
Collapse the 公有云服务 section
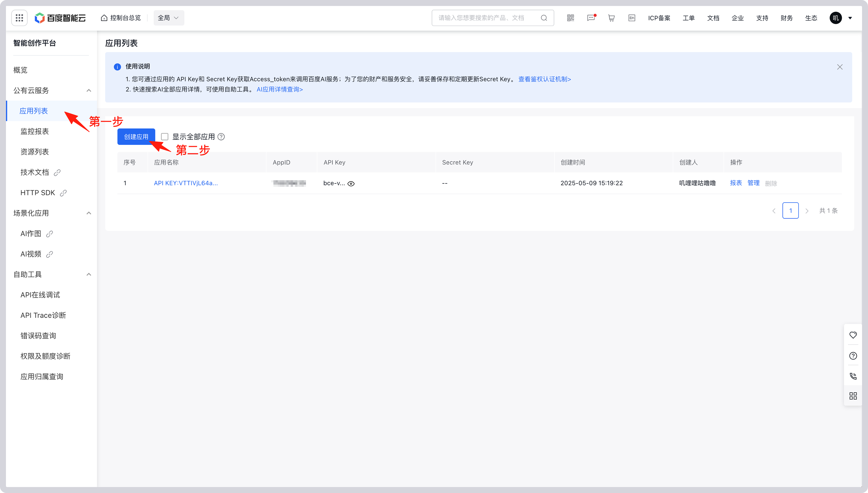89,90
